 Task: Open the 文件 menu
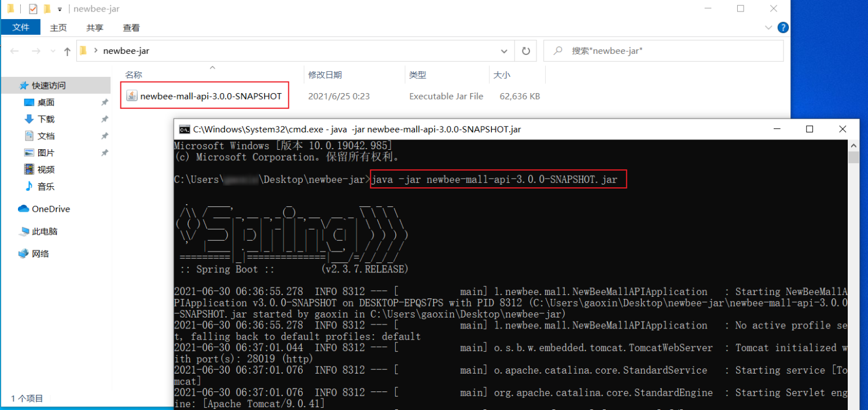(x=20, y=27)
